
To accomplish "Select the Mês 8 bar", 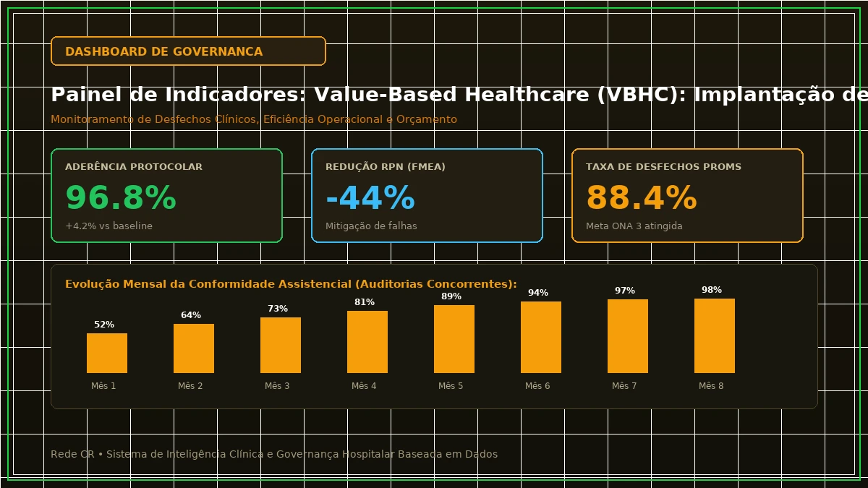I will (x=715, y=335).
